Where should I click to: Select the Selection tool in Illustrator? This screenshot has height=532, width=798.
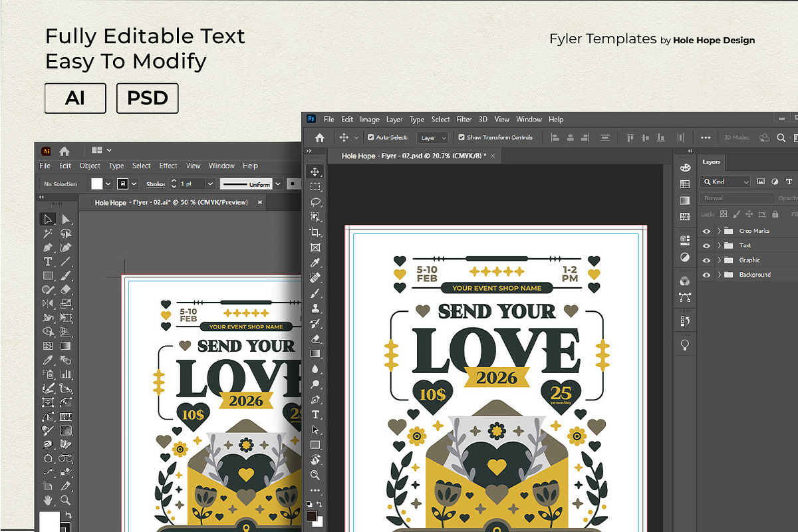47,219
